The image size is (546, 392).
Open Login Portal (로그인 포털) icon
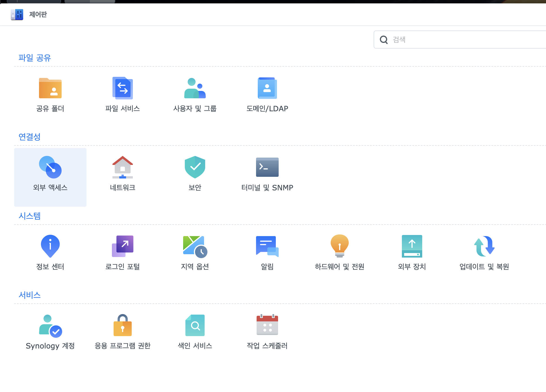pos(123,247)
